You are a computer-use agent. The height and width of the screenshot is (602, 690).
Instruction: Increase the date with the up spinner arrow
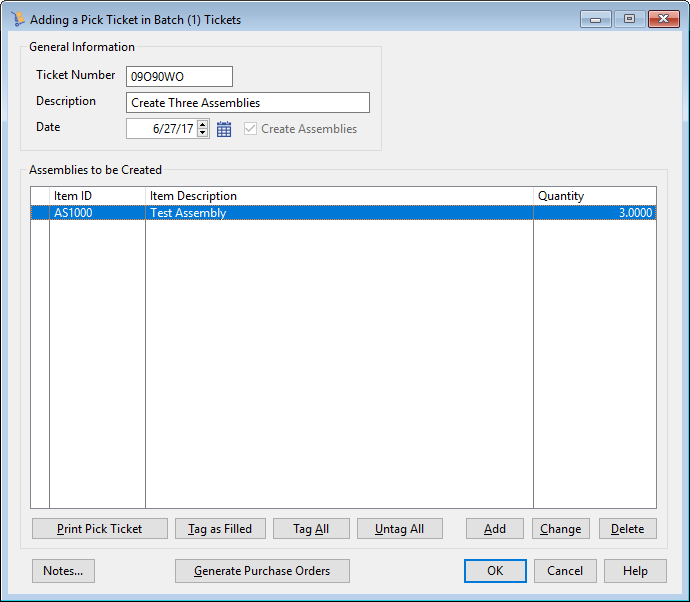coord(203,125)
